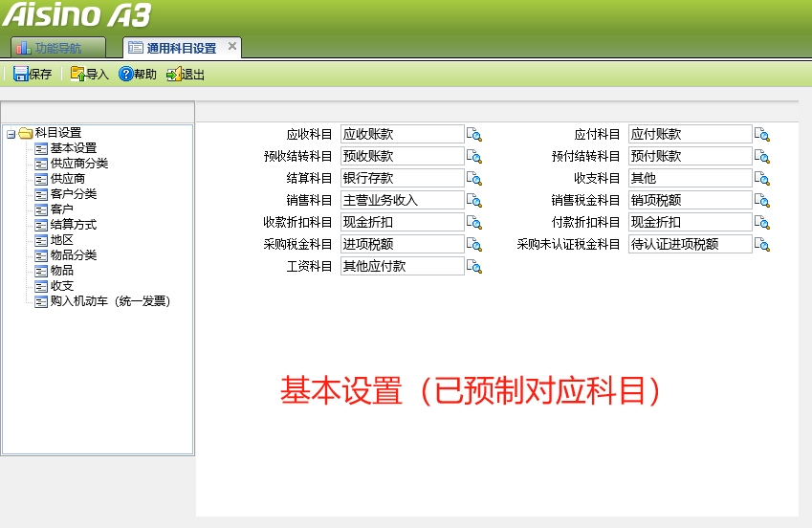Click lookup icon beside 采购未认证税金科目 field

pos(762,244)
